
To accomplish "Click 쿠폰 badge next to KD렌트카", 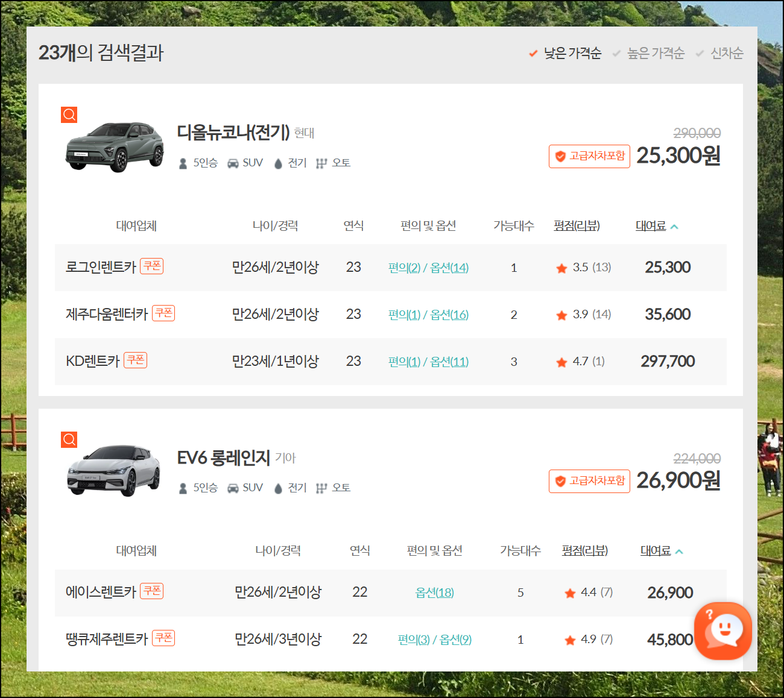I will tap(136, 360).
